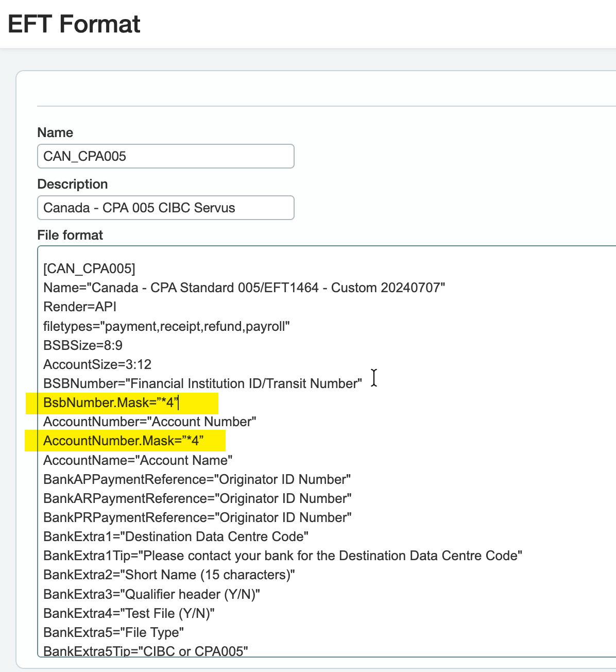Click the BankExtra1 Destination Data Centre Code line

(176, 536)
